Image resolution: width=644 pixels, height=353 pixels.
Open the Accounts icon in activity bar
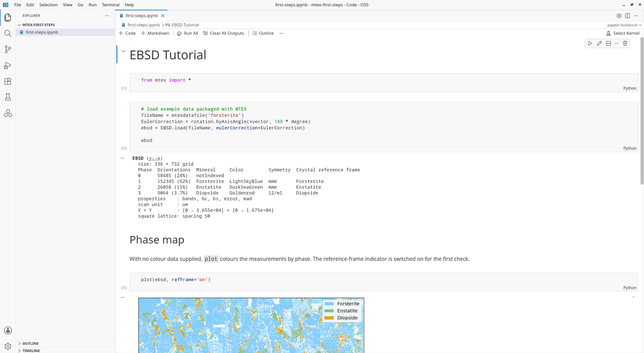coord(8,330)
